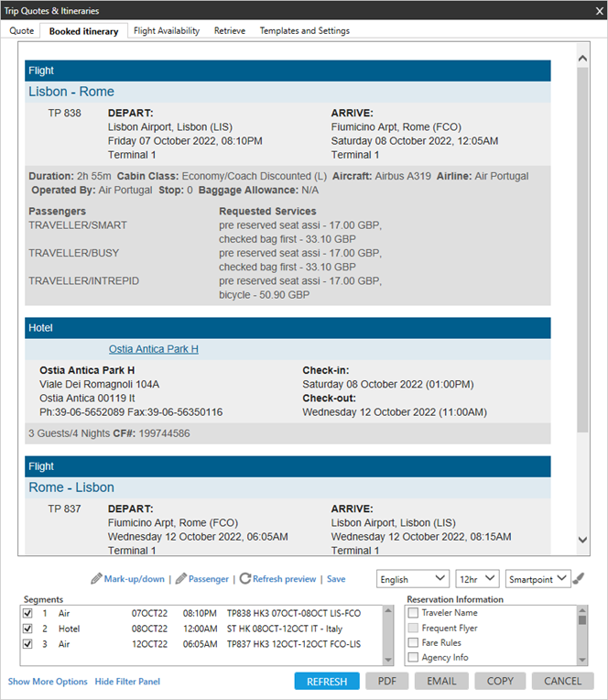608x700 pixels.
Task: Open the Ostia Antica Park H link
Action: point(153,349)
